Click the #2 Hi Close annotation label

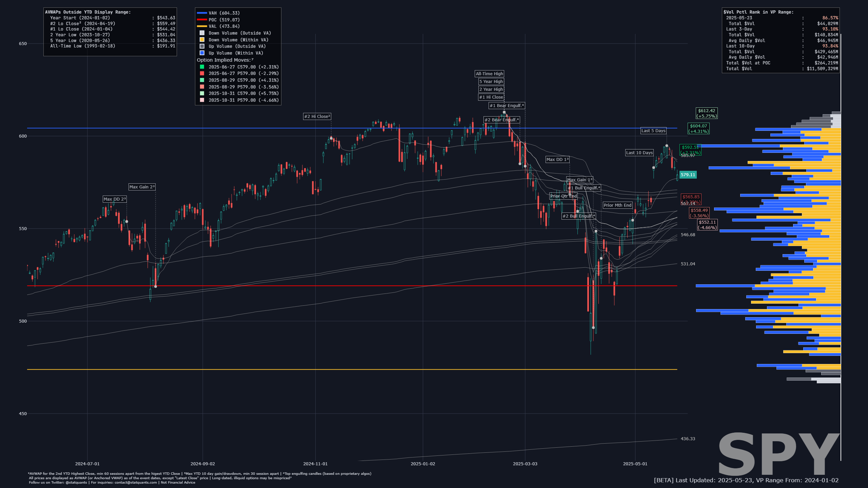pos(317,117)
